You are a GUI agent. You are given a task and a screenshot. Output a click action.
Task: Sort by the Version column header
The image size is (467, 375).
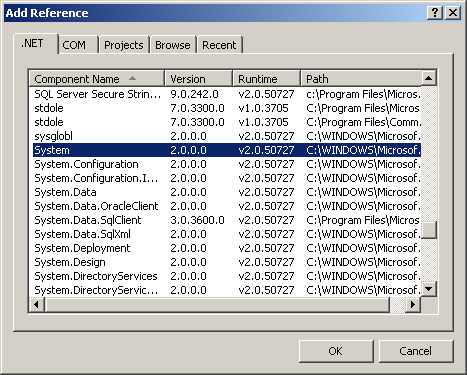(x=199, y=79)
